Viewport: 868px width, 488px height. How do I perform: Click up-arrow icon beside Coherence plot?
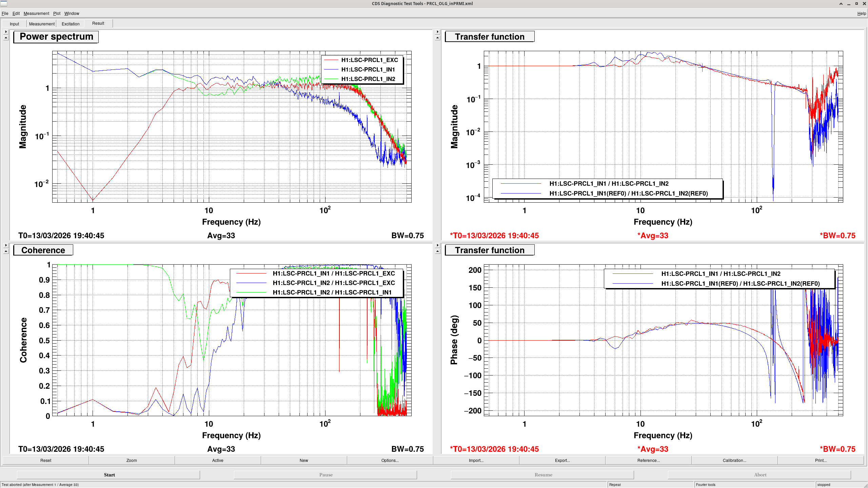point(6,251)
